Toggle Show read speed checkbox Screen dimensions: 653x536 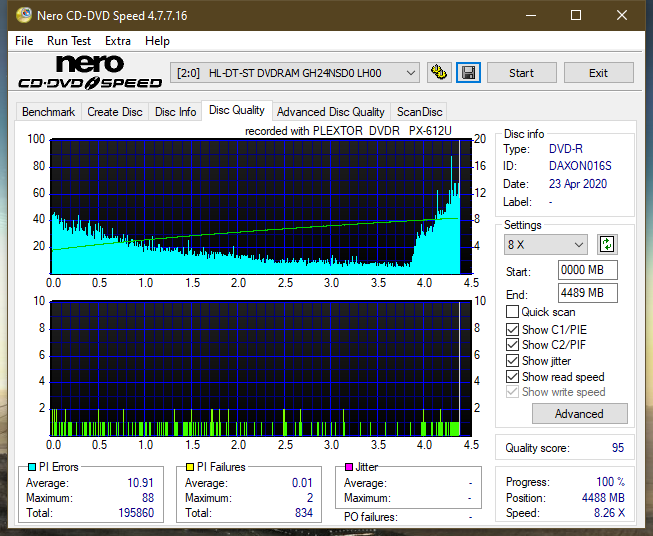[512, 377]
